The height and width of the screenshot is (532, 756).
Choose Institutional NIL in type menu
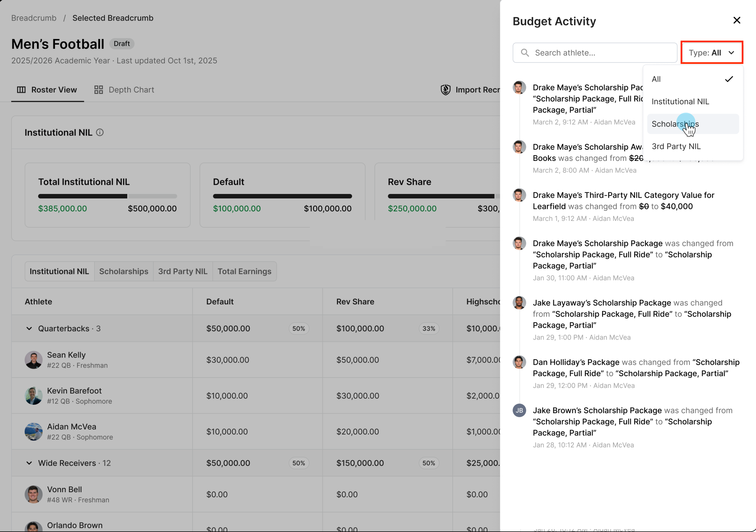[693, 101]
